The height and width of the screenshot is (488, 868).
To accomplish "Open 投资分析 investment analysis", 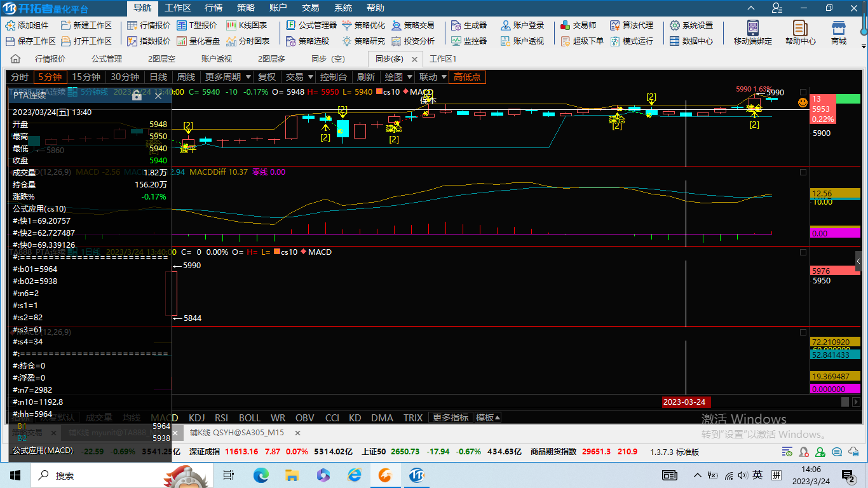I will tap(413, 41).
